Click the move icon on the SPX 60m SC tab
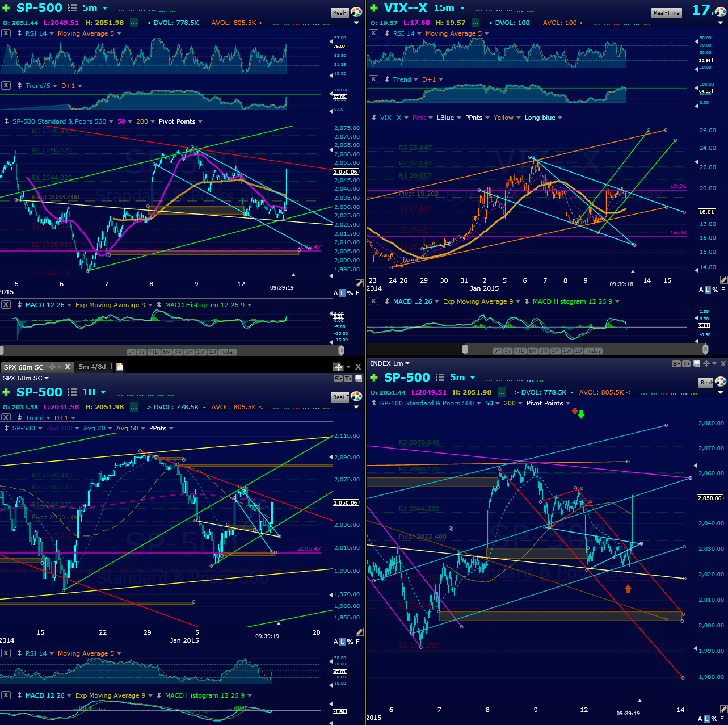Viewport: 728px width, 725px height. (x=52, y=367)
